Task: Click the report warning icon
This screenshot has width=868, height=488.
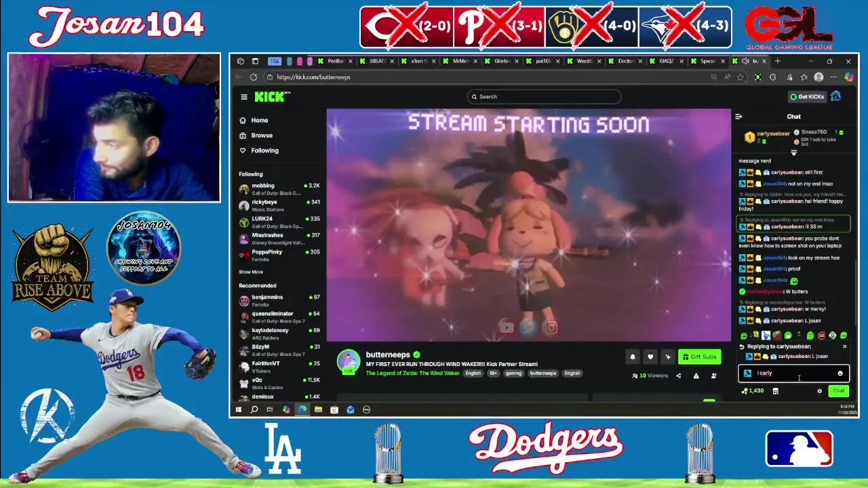Action: coord(696,375)
